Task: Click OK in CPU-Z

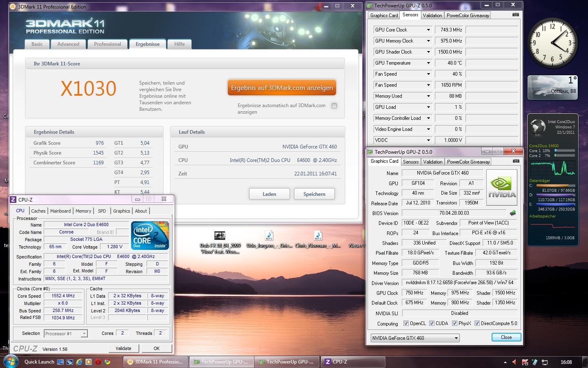Action: 156,348
